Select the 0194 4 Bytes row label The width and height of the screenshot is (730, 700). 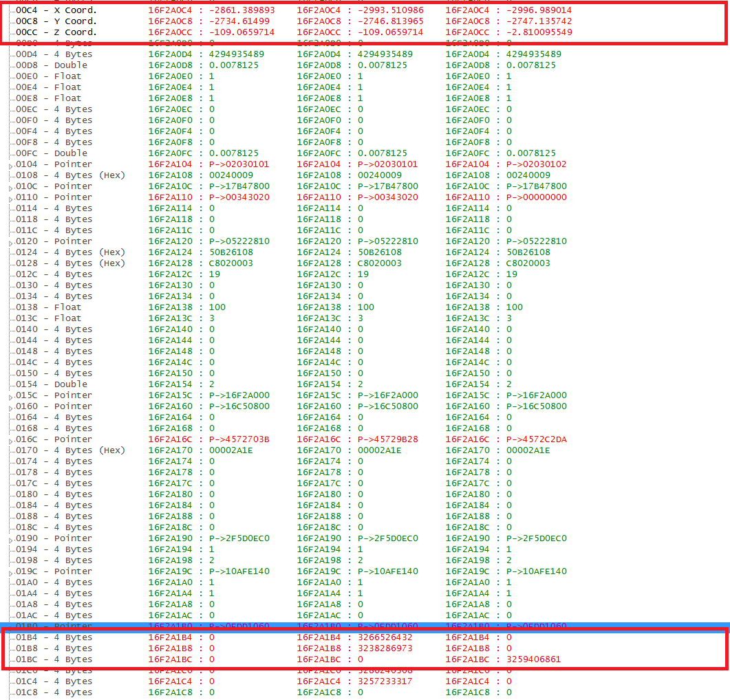click(x=54, y=549)
